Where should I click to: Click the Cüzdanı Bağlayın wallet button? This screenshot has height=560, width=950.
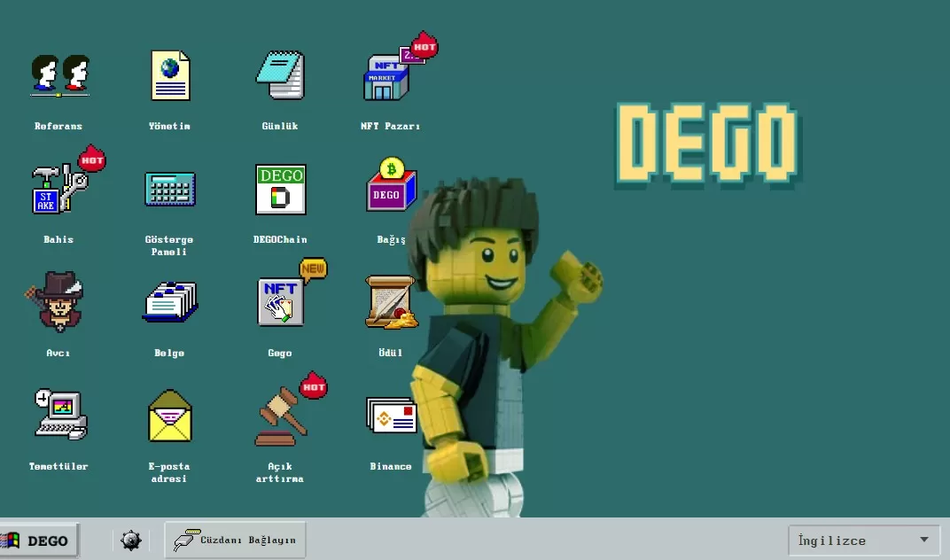236,540
